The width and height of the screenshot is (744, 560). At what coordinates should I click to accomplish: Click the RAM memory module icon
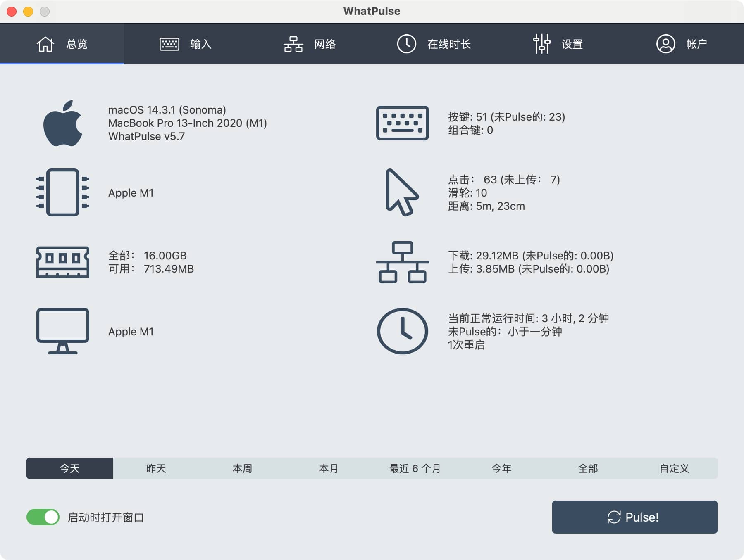(x=63, y=262)
